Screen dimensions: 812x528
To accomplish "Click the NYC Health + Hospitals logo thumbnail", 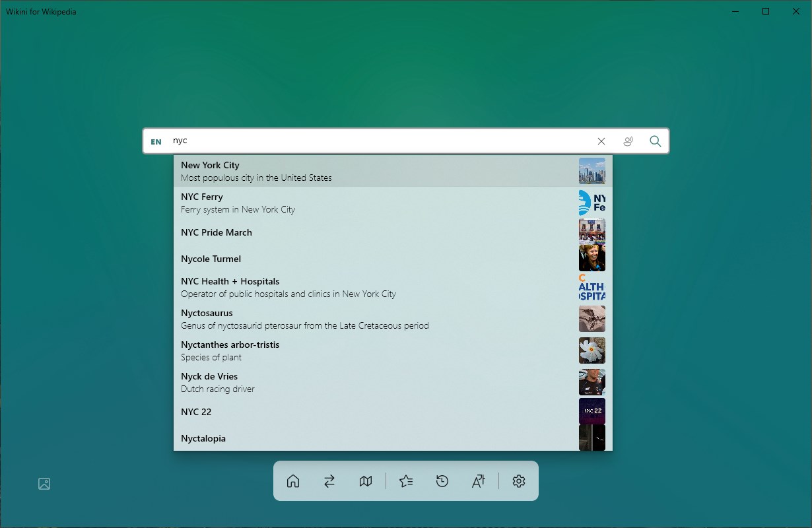I will point(592,287).
